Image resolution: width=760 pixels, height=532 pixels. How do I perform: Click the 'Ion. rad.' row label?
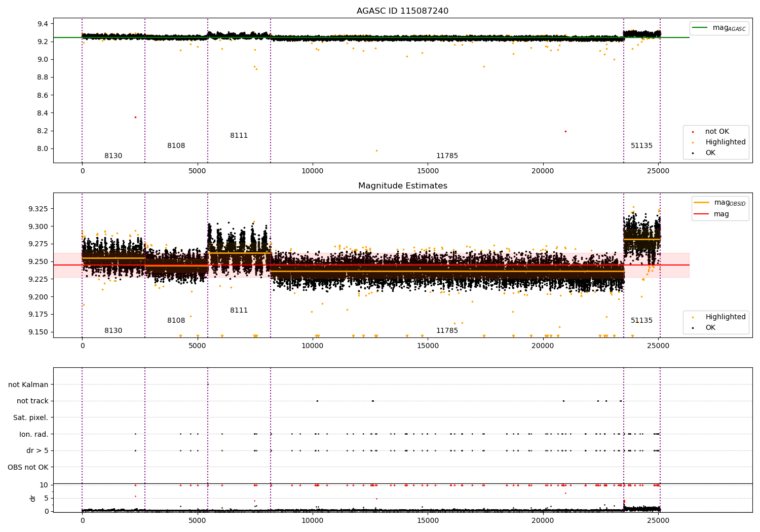34,434
